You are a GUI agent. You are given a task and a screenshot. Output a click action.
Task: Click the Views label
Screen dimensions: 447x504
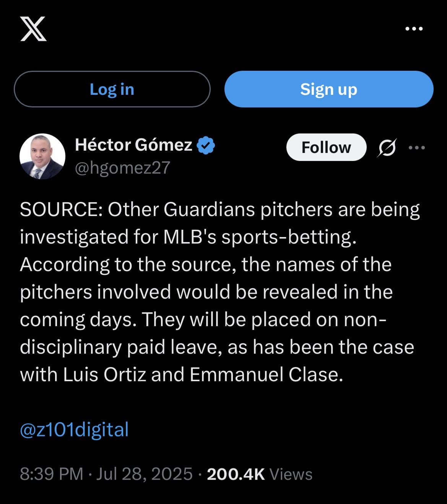(x=291, y=474)
